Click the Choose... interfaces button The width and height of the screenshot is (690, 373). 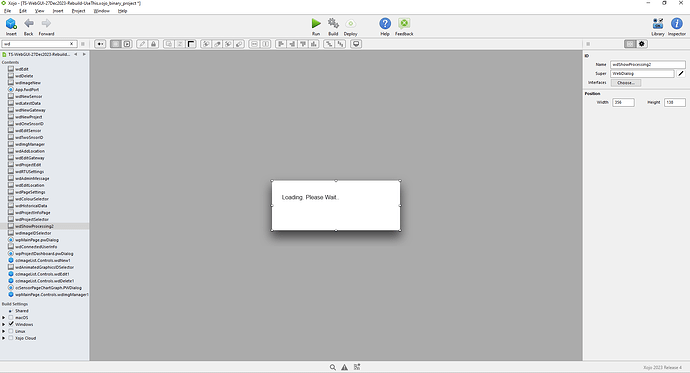[x=626, y=83]
